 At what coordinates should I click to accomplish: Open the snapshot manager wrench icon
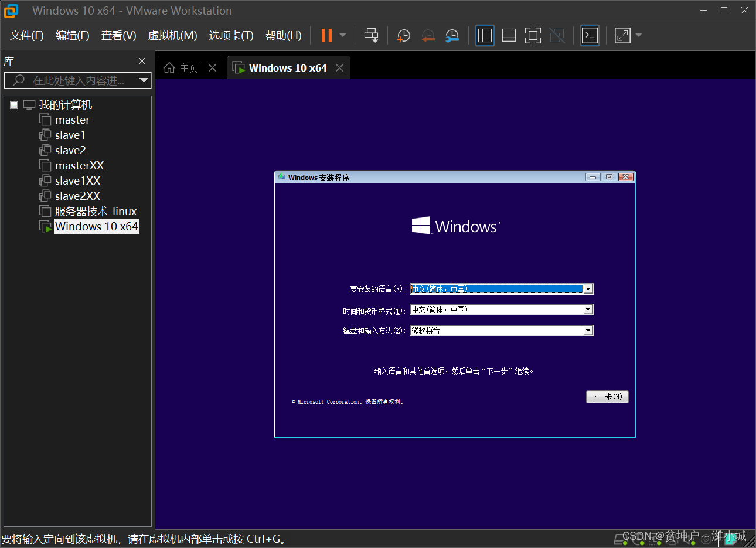tap(452, 35)
